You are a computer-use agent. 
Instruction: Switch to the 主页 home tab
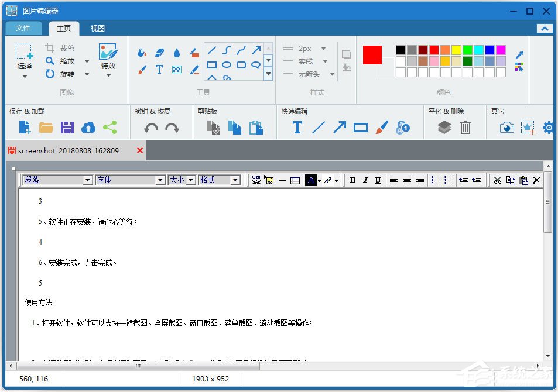pyautogui.click(x=64, y=29)
